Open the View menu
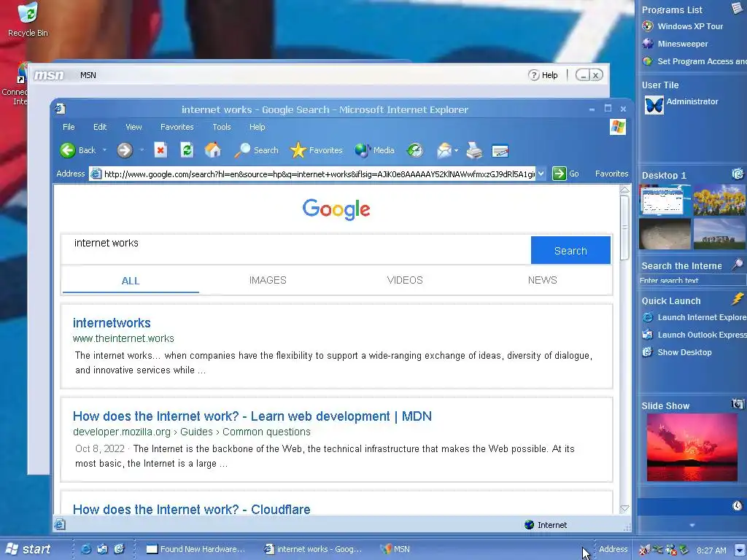The image size is (747, 560). [134, 127]
